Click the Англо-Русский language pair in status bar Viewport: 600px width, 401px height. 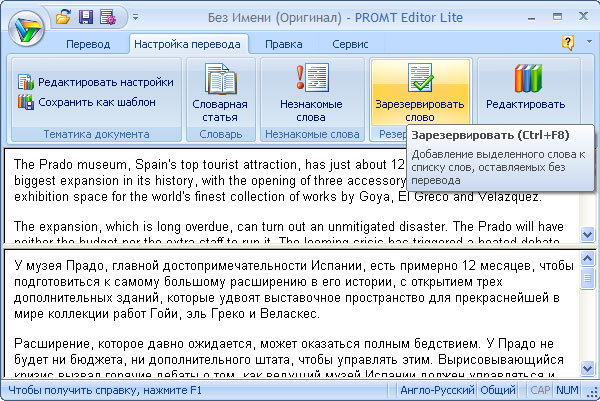pos(437,390)
